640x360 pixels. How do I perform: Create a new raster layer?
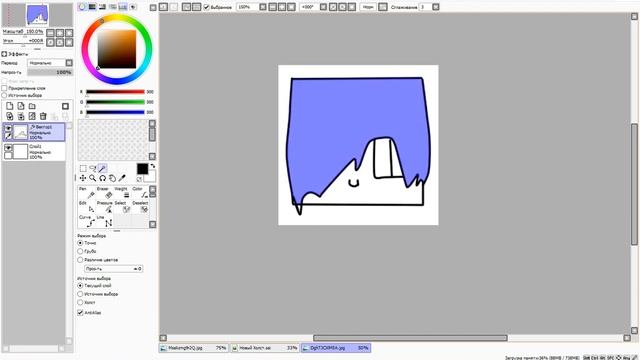pos(9,106)
